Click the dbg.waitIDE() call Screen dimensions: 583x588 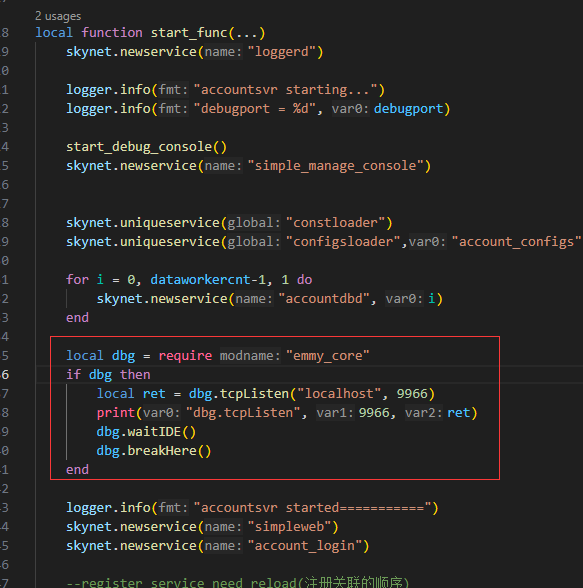click(146, 432)
